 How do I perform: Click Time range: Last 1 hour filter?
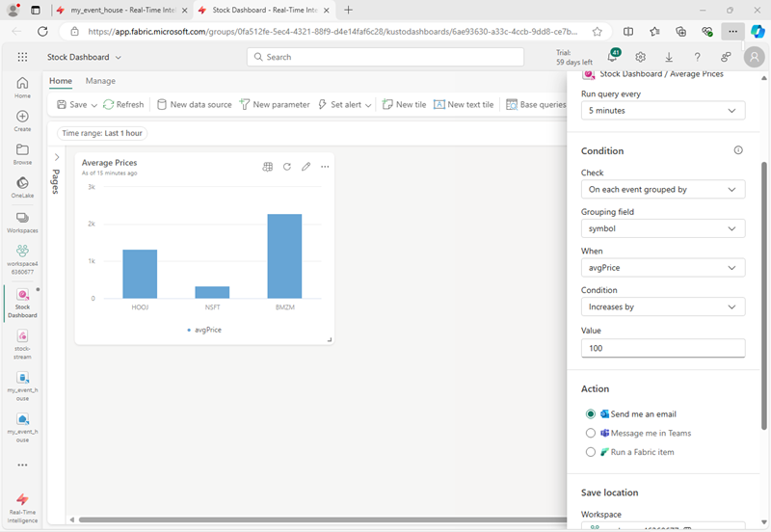102,133
